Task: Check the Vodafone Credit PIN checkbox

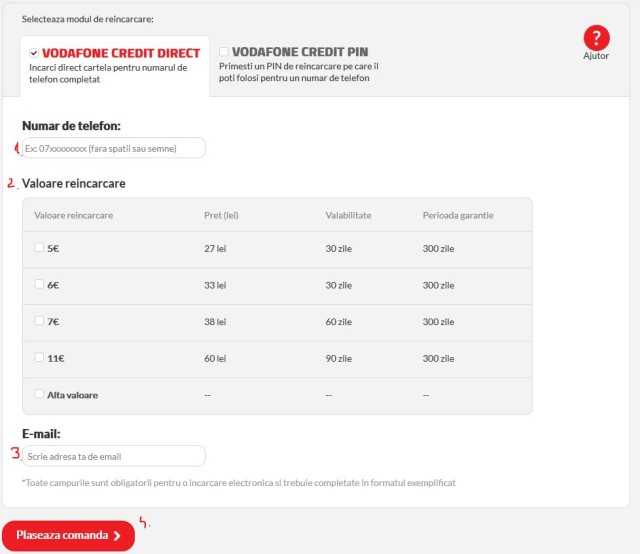Action: [x=224, y=52]
